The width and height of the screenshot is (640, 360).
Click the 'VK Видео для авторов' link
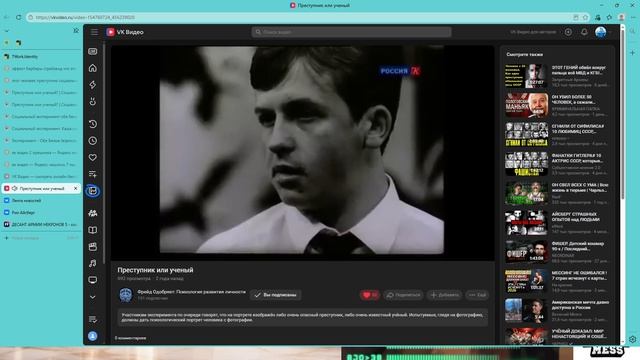533,32
